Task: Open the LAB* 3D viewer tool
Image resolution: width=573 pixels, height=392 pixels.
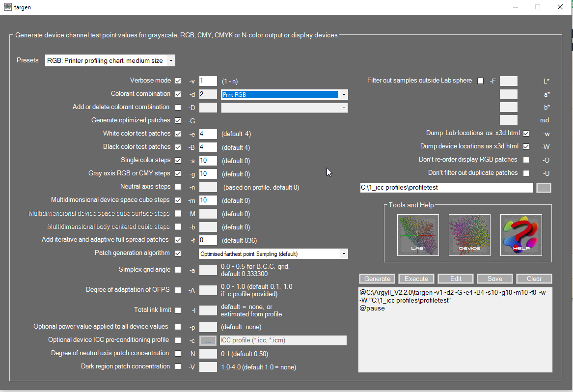Action: tap(418, 235)
